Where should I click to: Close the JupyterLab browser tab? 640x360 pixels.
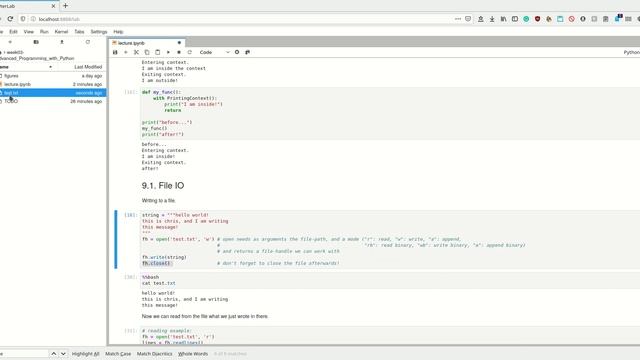pyautogui.click(x=53, y=6)
